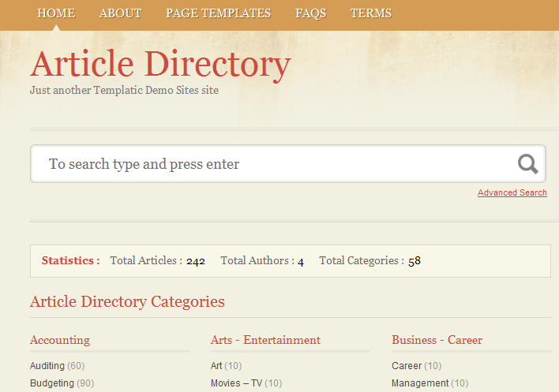Open the HOME menu item
Image resolution: width=559 pixels, height=392 pixels.
(56, 13)
